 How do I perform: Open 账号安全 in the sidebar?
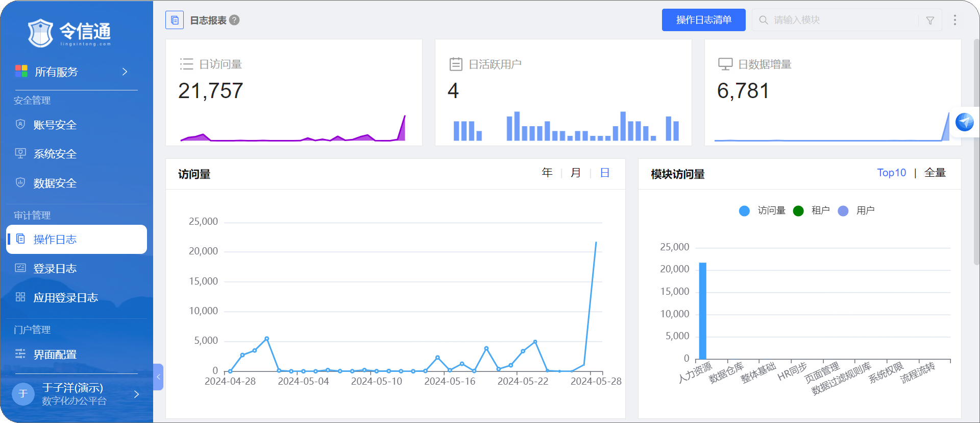pyautogui.click(x=55, y=125)
